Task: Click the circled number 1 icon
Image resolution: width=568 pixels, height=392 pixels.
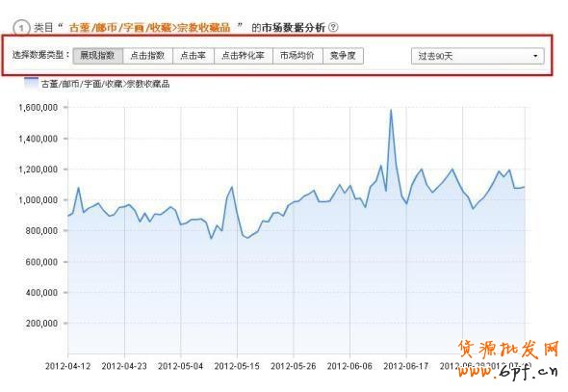Action: coord(21,28)
